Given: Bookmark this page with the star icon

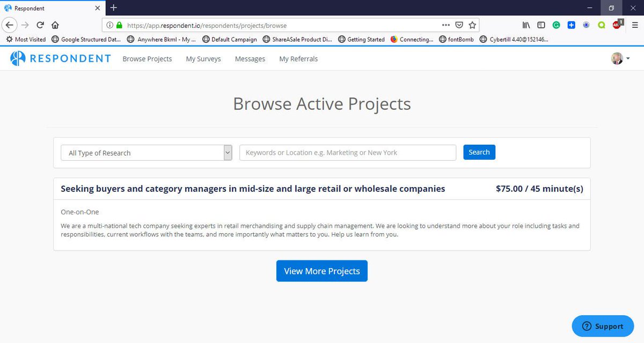Looking at the screenshot, I should (472, 25).
